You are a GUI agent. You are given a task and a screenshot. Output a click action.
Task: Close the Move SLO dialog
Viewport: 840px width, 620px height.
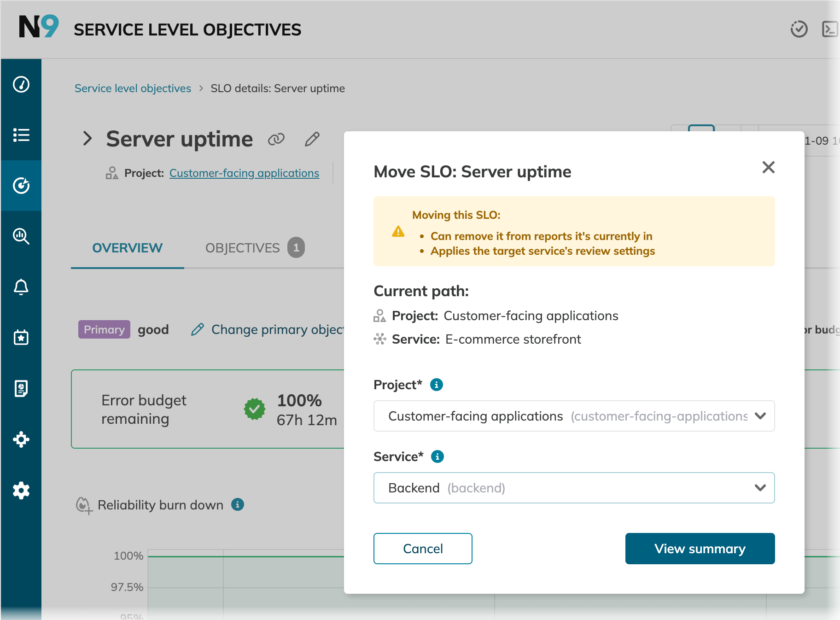(x=768, y=168)
